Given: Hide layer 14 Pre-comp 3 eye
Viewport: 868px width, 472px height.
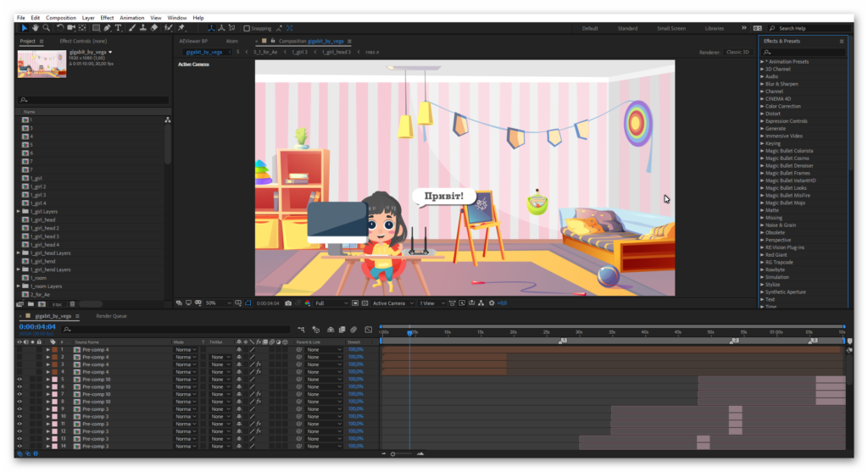Looking at the screenshot, I should click(x=19, y=446).
